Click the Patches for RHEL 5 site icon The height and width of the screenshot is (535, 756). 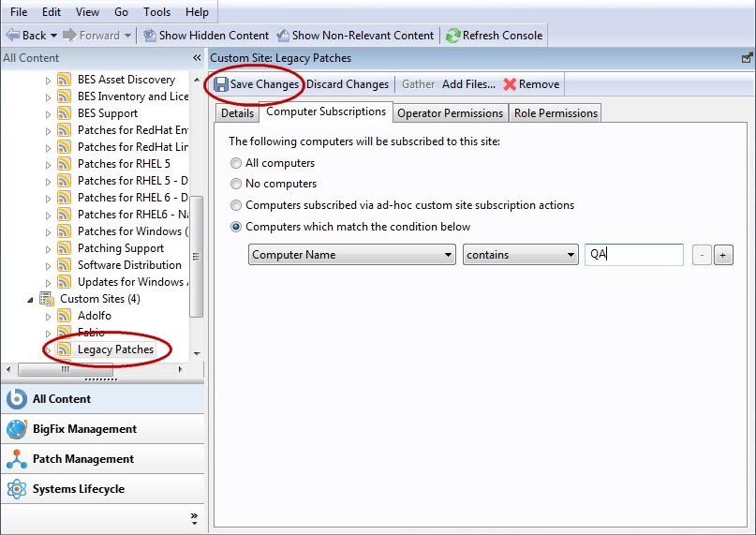tap(64, 164)
